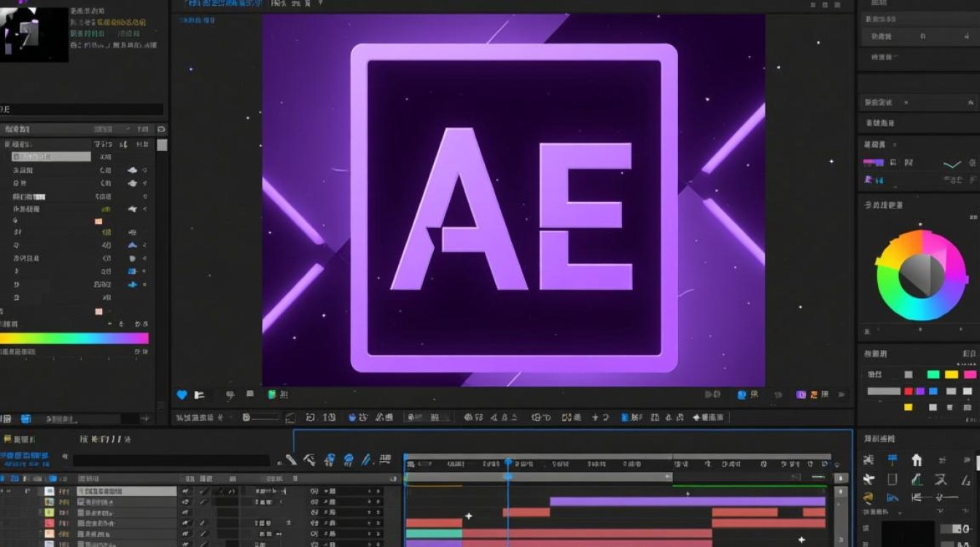This screenshot has width=980, height=547.
Task: Expand the collapsed section above the color wheel
Action: [x=883, y=205]
